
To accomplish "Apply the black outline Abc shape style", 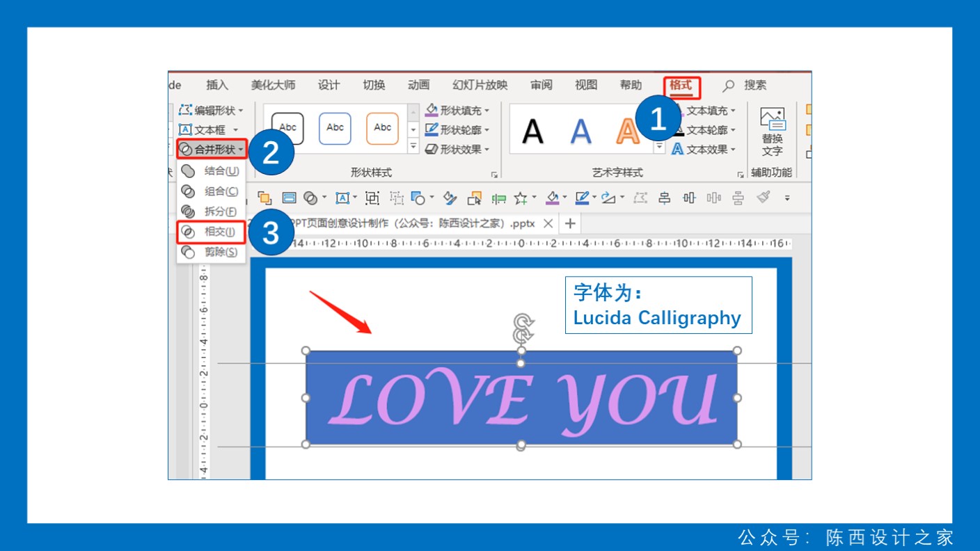I will click(287, 129).
